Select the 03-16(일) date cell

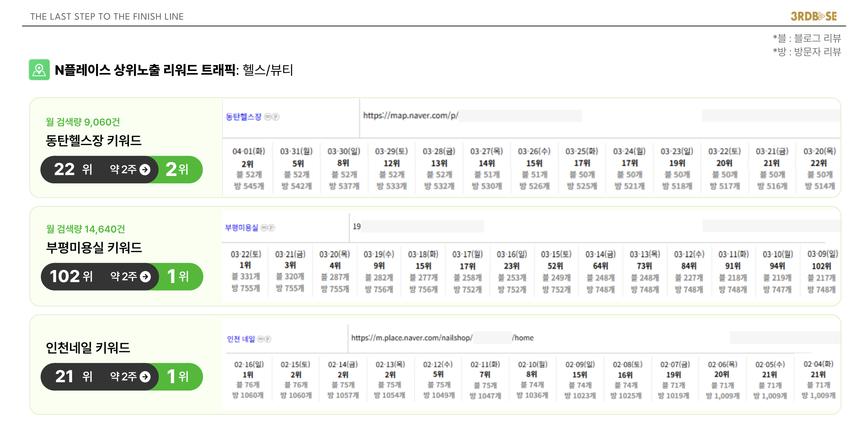pos(512,254)
